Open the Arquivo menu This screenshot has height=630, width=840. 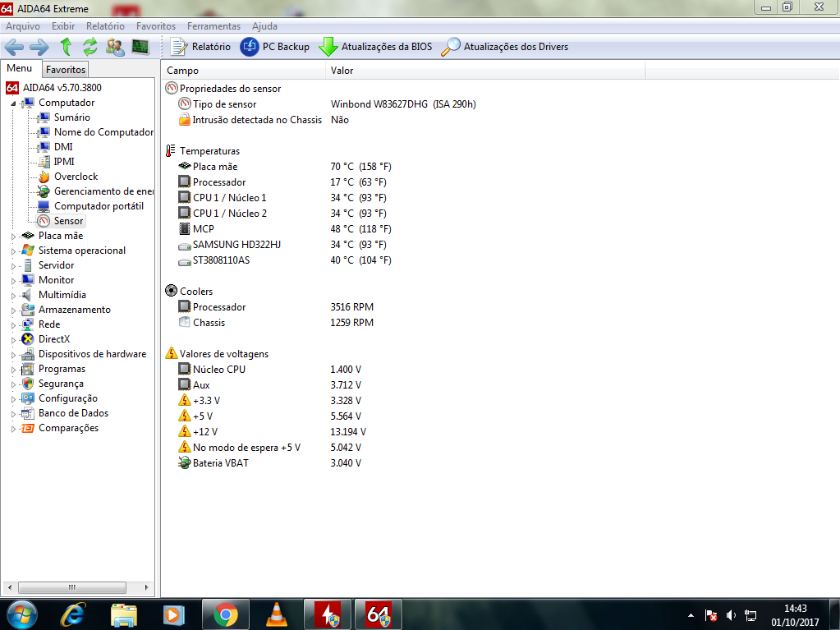pyautogui.click(x=23, y=26)
